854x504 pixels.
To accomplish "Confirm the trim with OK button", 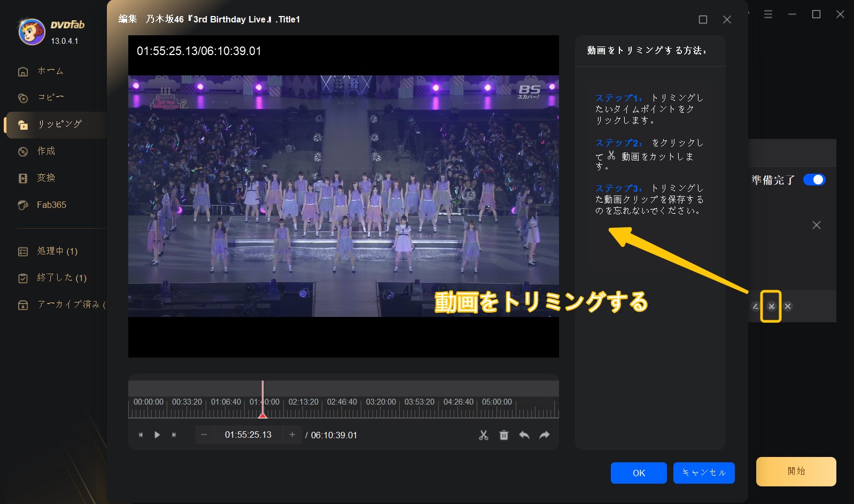I will pos(639,473).
